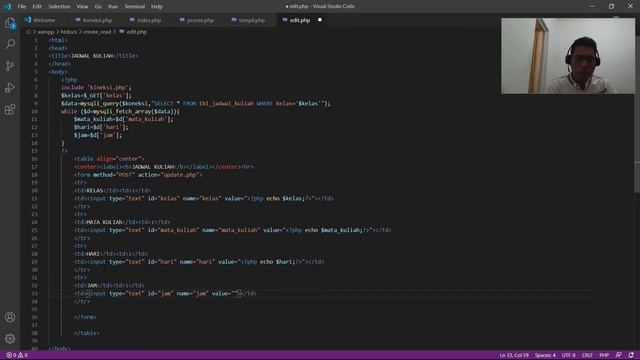Open the Source Control view

10,66
